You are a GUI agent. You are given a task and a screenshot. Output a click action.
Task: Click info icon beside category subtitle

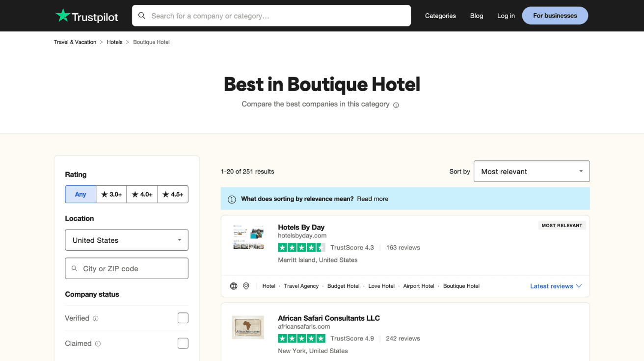pos(396,105)
